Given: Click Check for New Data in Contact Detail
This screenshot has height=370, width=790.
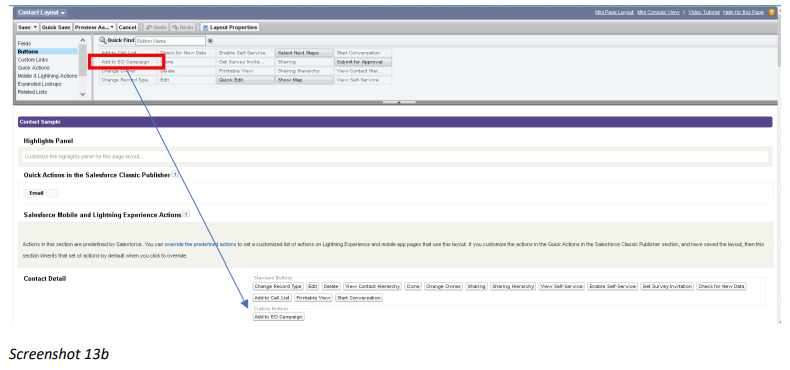Looking at the screenshot, I should 721,286.
